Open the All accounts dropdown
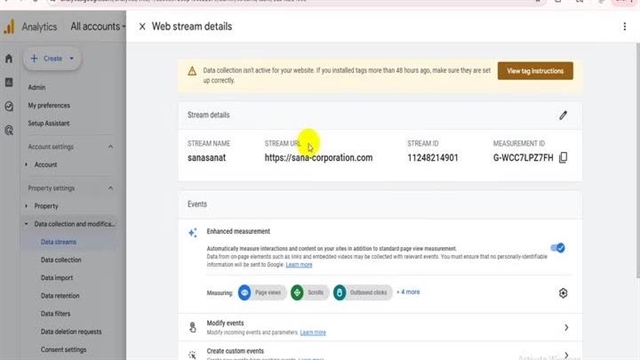 (98, 27)
